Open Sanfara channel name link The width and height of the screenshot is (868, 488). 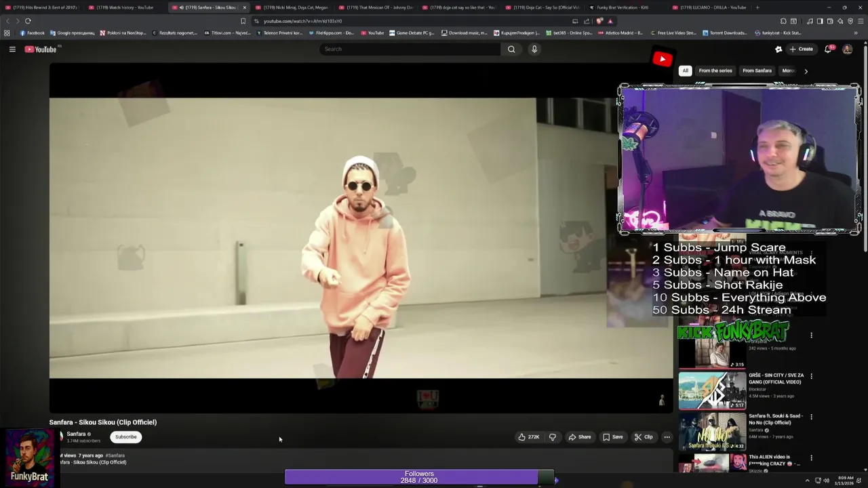click(x=76, y=434)
